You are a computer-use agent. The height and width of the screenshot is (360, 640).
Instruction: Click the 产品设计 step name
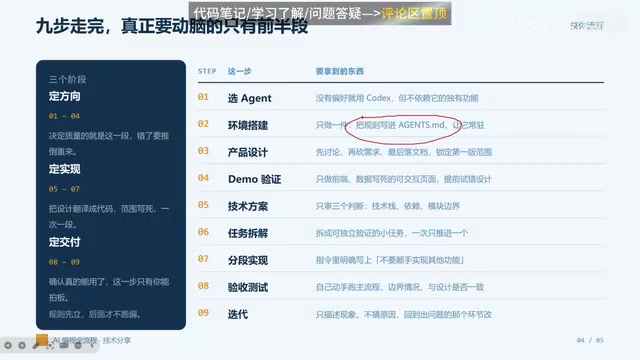click(x=248, y=152)
